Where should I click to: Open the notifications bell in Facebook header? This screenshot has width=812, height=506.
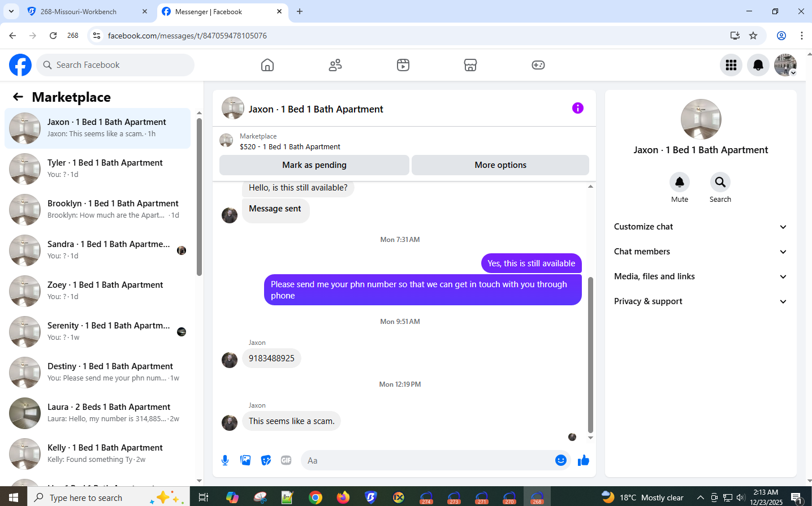pyautogui.click(x=758, y=65)
